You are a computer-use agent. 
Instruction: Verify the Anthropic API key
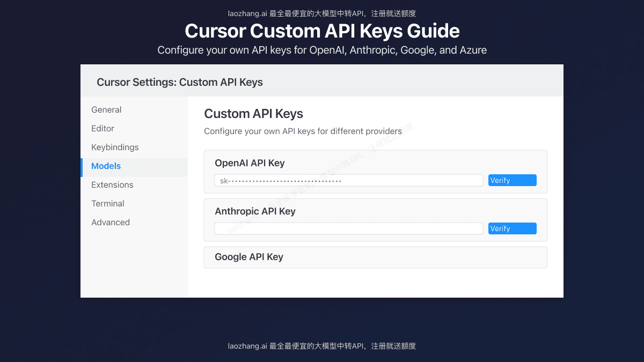(x=513, y=228)
